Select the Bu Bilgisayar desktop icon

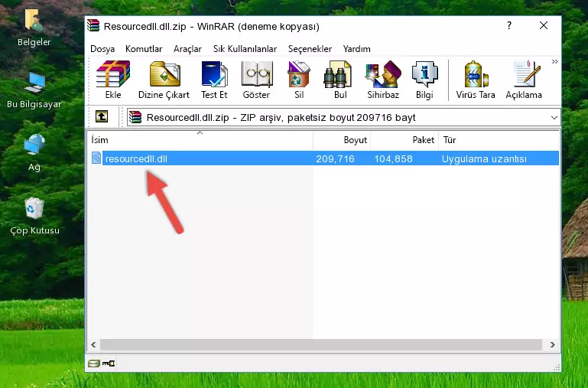pyautogui.click(x=34, y=90)
